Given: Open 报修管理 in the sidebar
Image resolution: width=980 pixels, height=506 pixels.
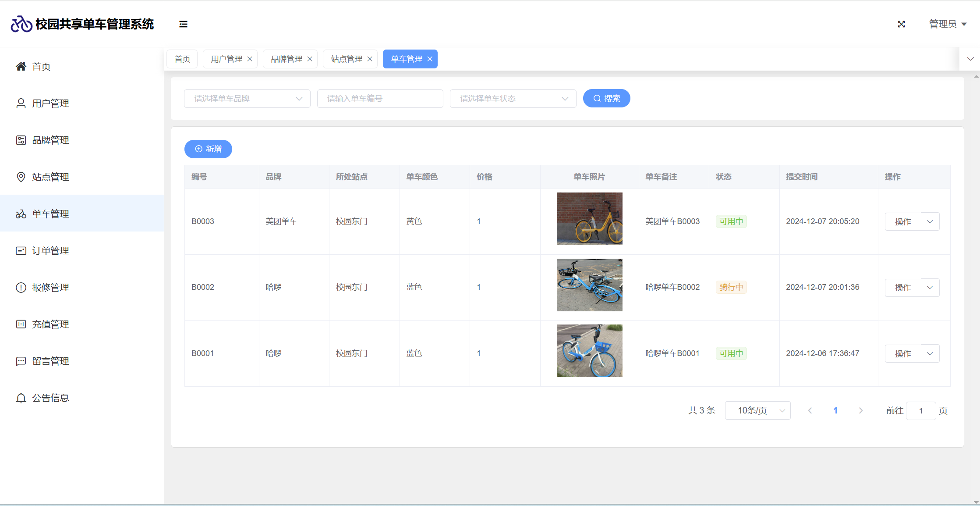Looking at the screenshot, I should (50, 288).
